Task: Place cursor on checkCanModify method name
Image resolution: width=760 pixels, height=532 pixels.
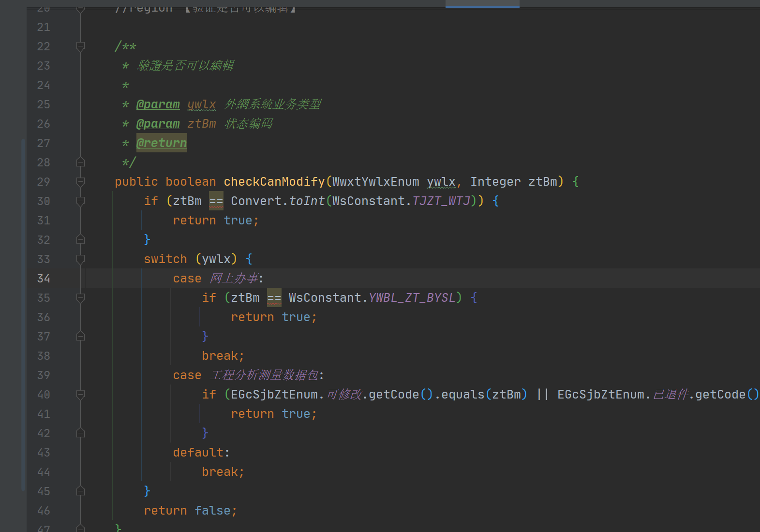Action: point(274,182)
